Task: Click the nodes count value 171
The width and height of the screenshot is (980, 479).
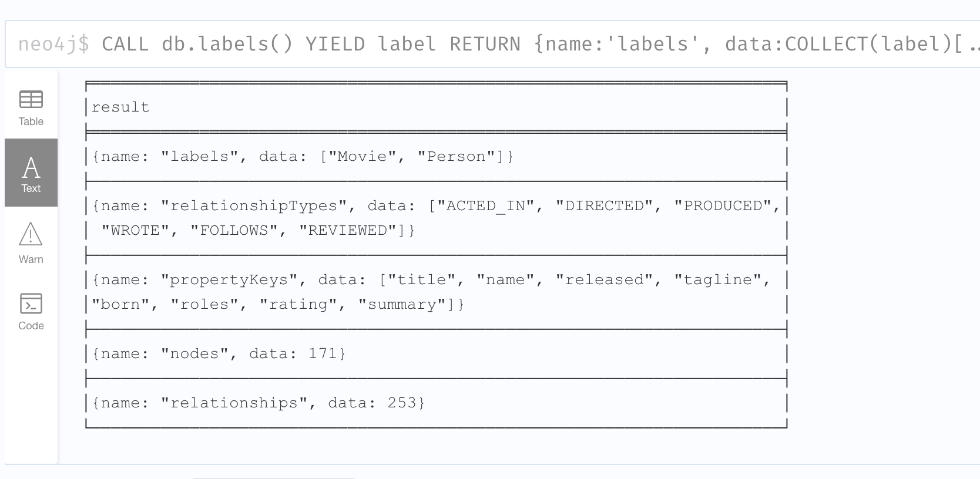Action: (323, 354)
